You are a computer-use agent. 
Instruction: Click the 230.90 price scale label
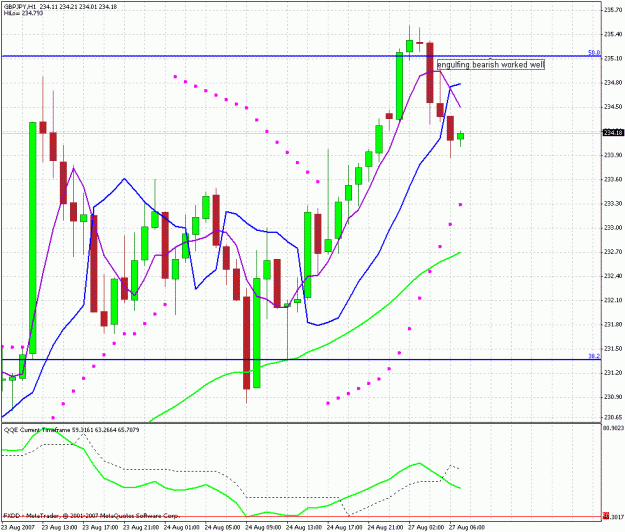[x=613, y=397]
